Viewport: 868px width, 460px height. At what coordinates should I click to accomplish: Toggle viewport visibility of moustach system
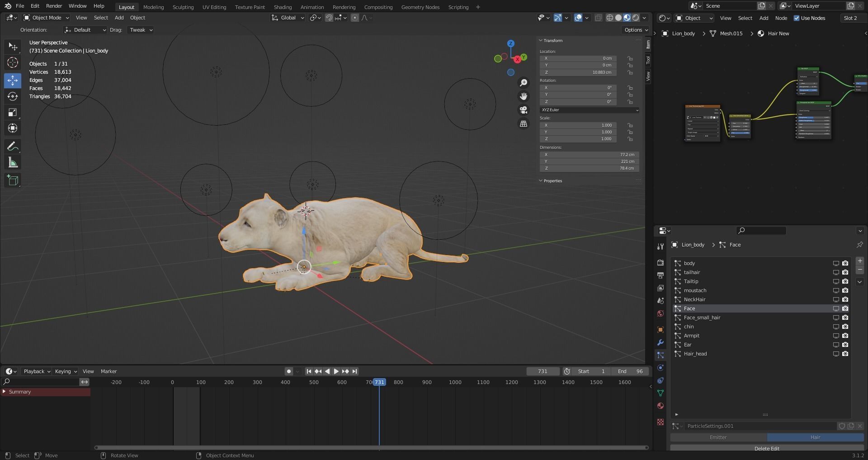836,290
